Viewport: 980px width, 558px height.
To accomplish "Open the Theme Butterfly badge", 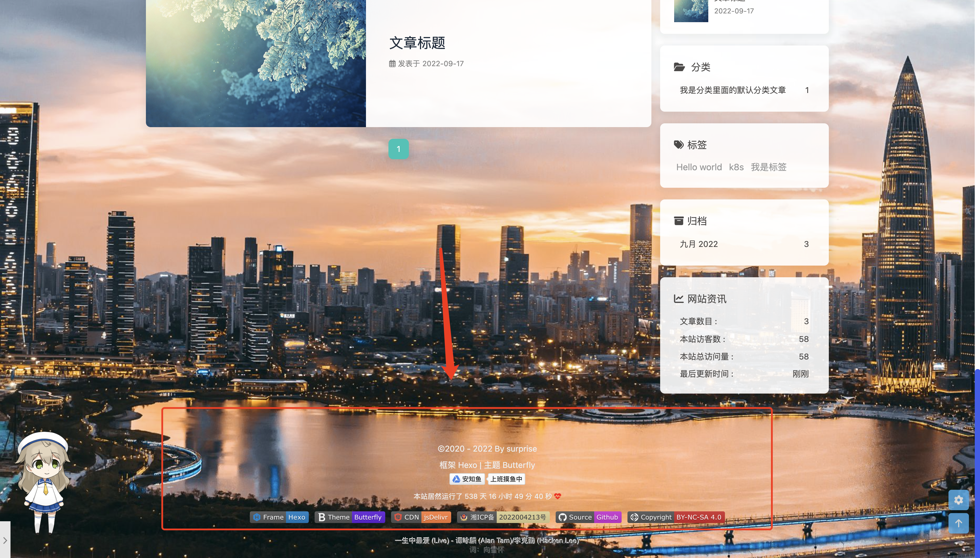I will (x=350, y=517).
